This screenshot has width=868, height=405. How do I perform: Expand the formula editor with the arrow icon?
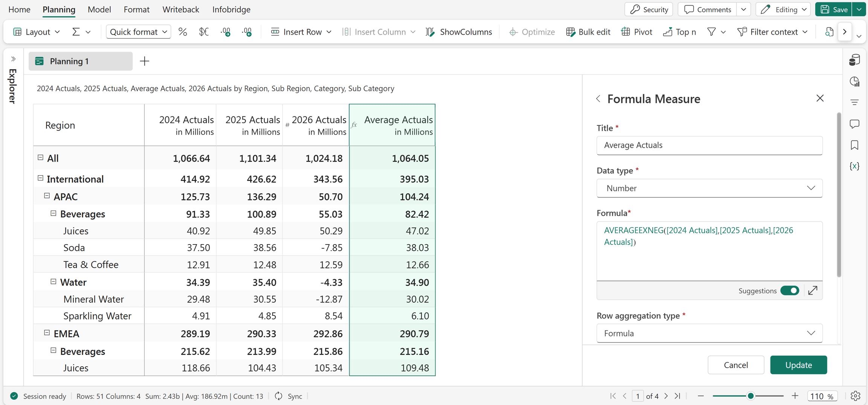[813, 290]
